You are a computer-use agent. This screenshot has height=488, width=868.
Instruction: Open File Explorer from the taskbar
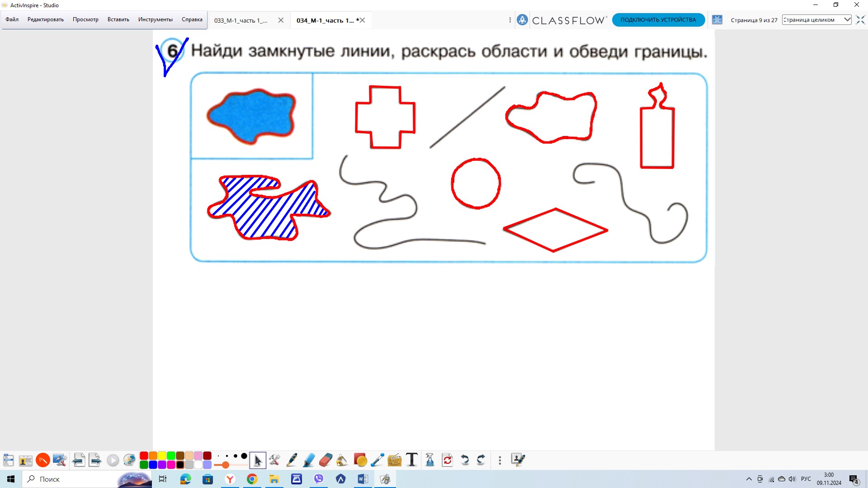click(x=274, y=479)
